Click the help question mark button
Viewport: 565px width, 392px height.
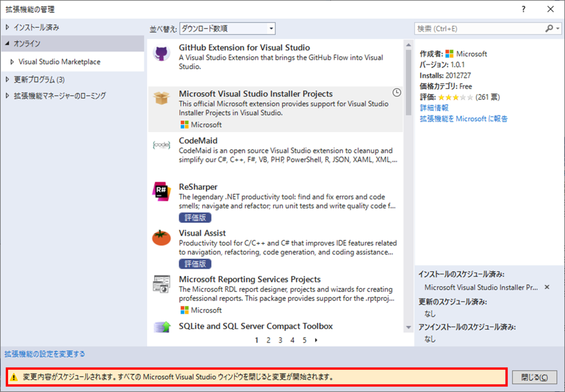524,9
